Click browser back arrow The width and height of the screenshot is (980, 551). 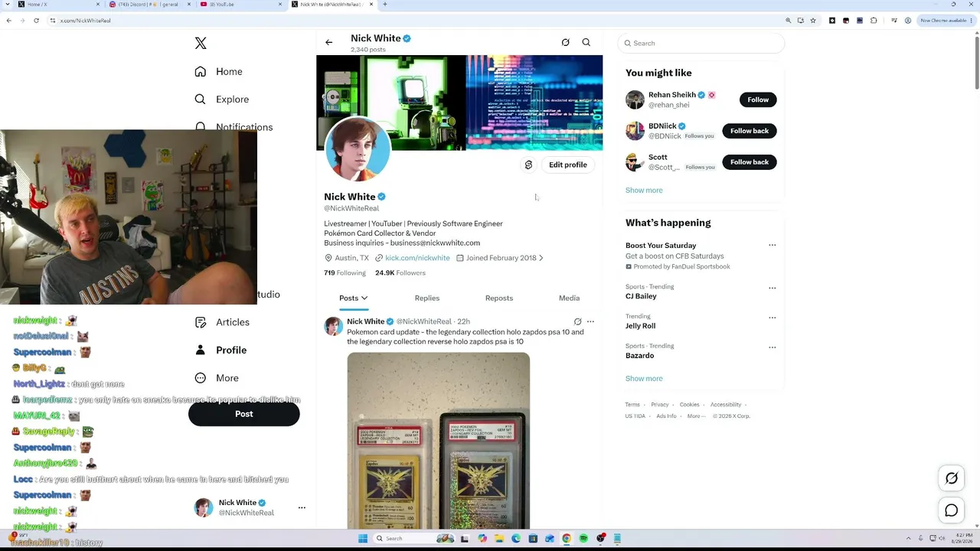coord(8,21)
